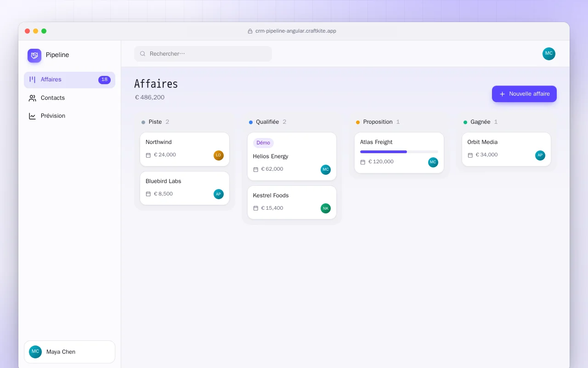The image size is (588, 368).
Task: Open the Prévision sidebar item
Action: [x=69, y=116]
